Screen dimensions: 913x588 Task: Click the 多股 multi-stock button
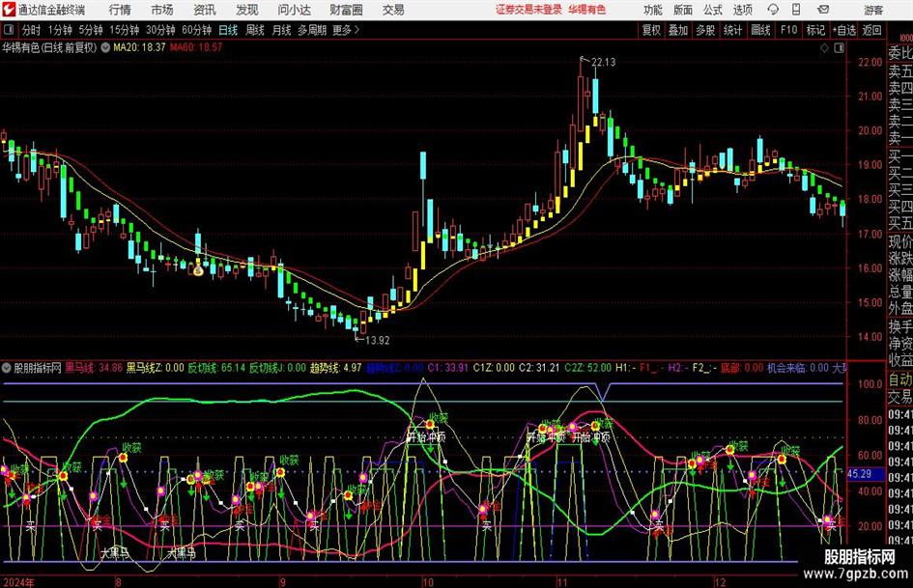[705, 30]
